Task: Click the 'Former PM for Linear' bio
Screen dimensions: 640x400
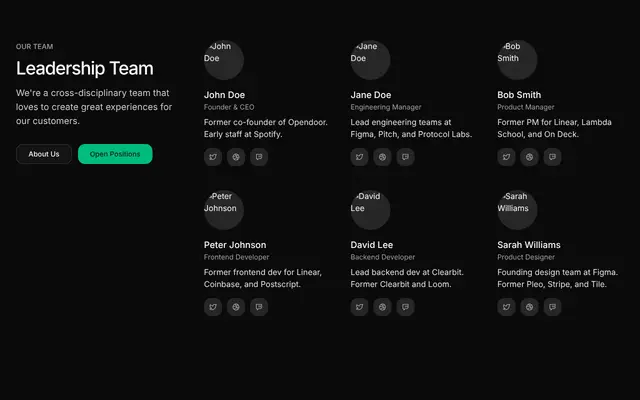Action: tap(554, 128)
